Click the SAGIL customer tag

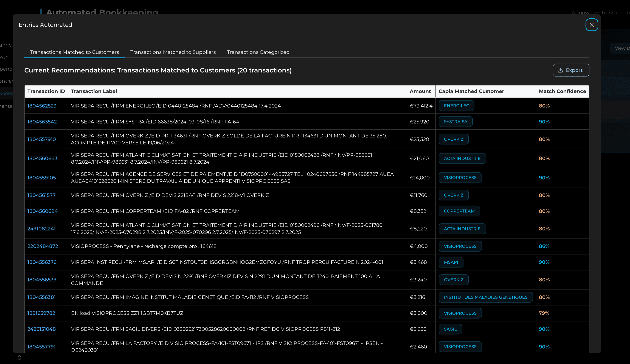click(x=450, y=329)
